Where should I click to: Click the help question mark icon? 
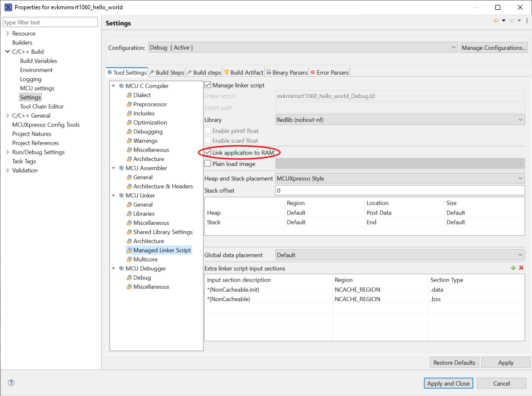point(11,383)
